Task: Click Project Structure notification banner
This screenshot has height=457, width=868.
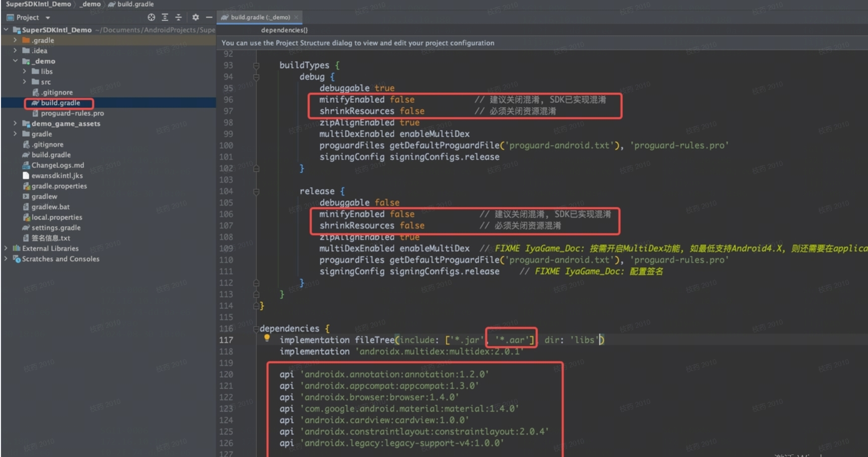Action: (x=542, y=43)
